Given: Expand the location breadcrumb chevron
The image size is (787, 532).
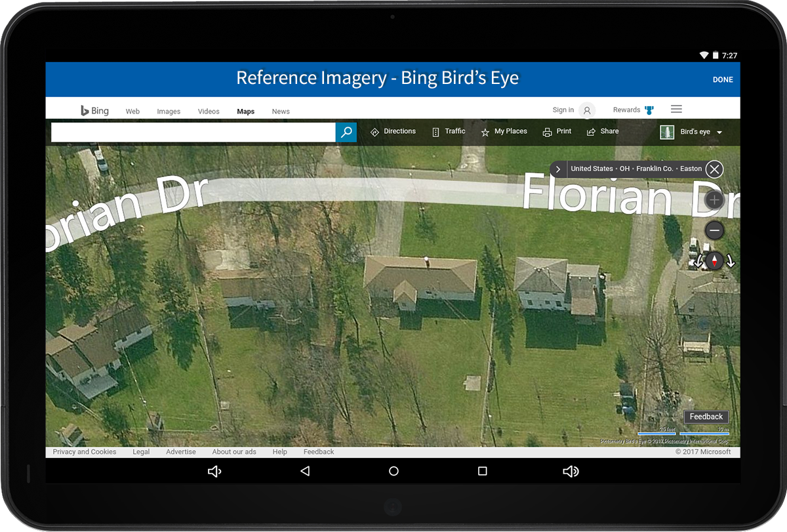Looking at the screenshot, I should tap(557, 169).
